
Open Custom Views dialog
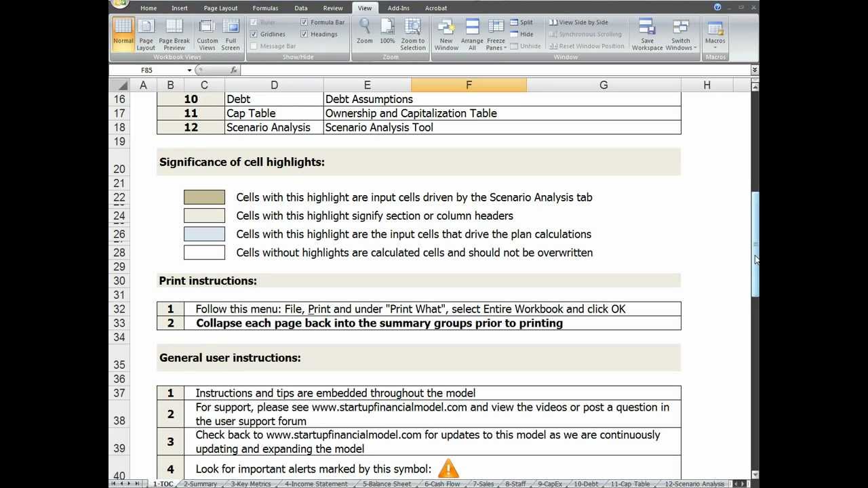tap(208, 34)
